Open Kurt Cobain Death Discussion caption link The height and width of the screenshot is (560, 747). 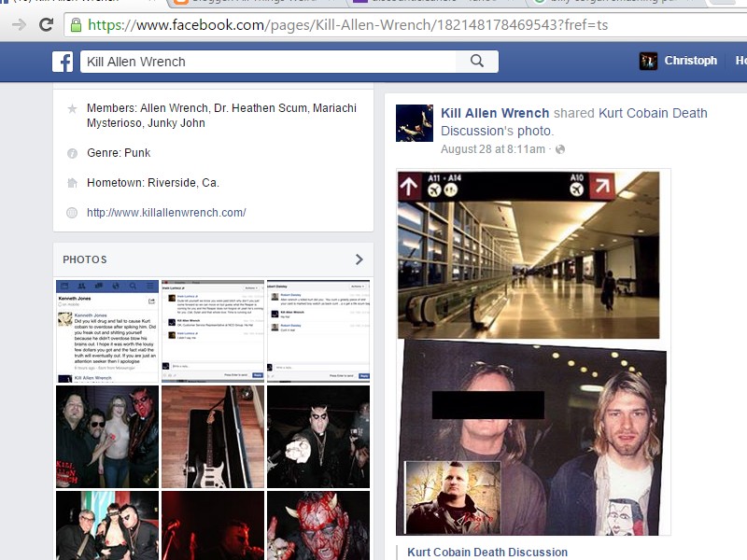487,553
